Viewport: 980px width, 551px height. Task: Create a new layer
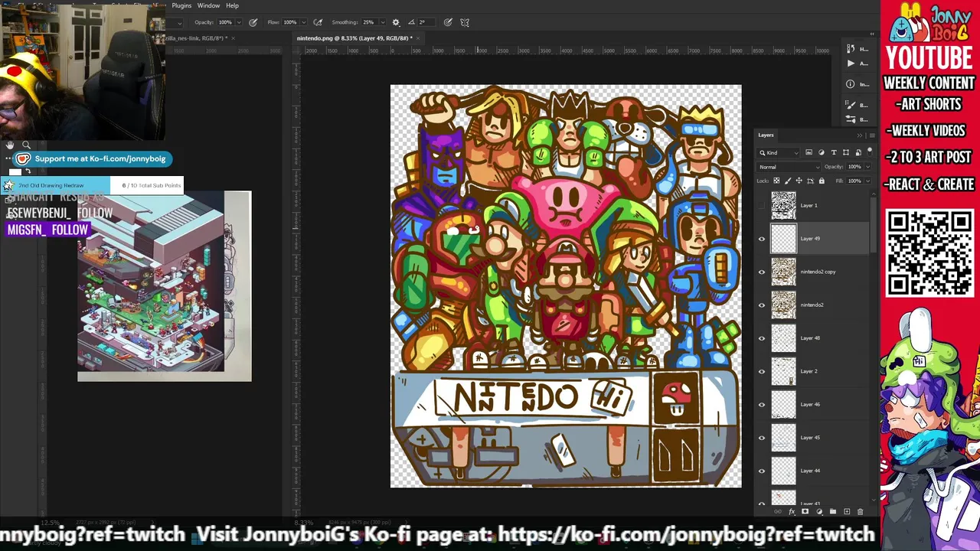847,512
